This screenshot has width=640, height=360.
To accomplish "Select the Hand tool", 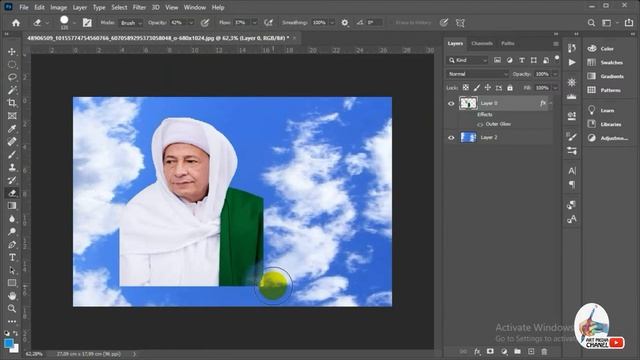I will point(12,296).
